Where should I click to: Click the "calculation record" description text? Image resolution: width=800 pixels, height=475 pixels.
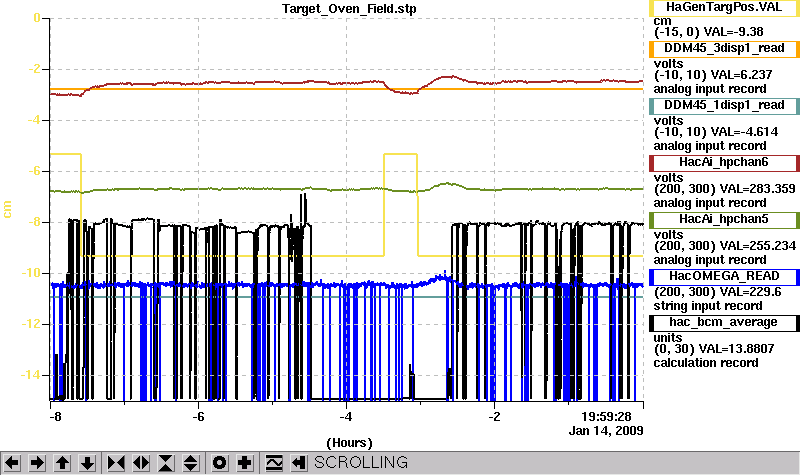click(x=706, y=363)
